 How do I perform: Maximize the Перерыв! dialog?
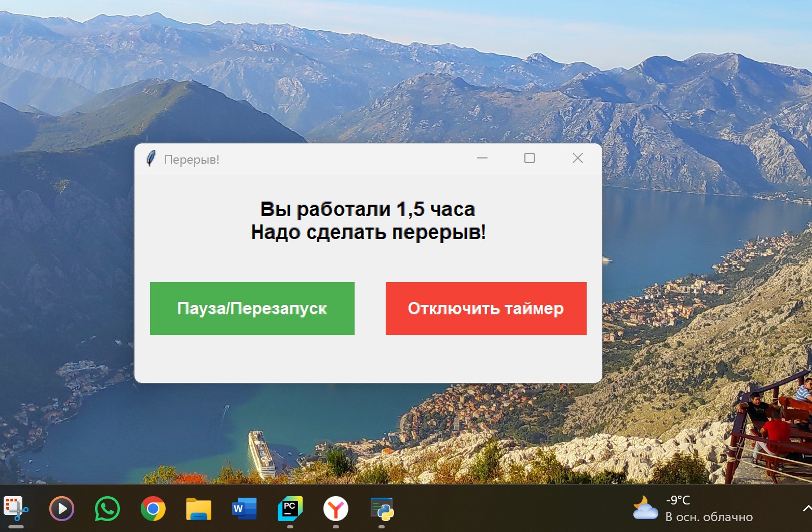coord(530,158)
